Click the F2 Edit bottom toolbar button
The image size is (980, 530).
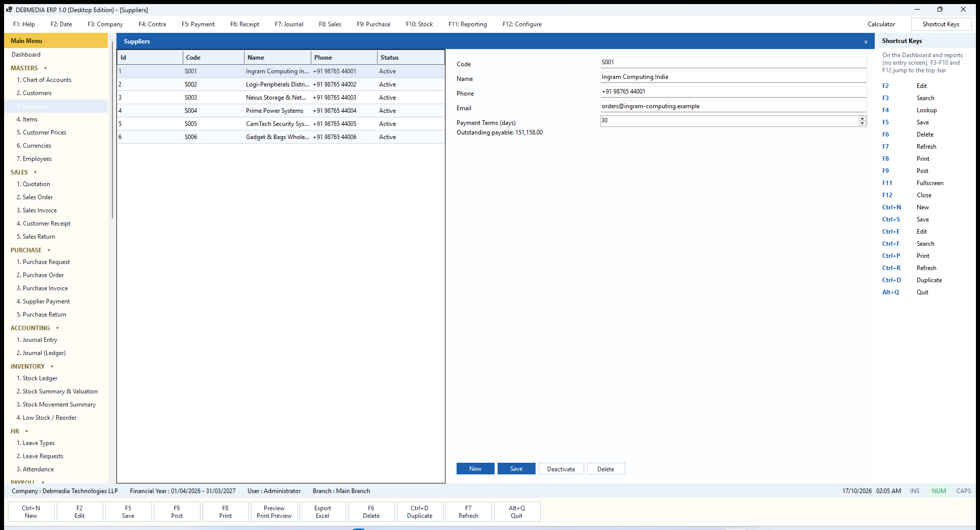pyautogui.click(x=79, y=512)
